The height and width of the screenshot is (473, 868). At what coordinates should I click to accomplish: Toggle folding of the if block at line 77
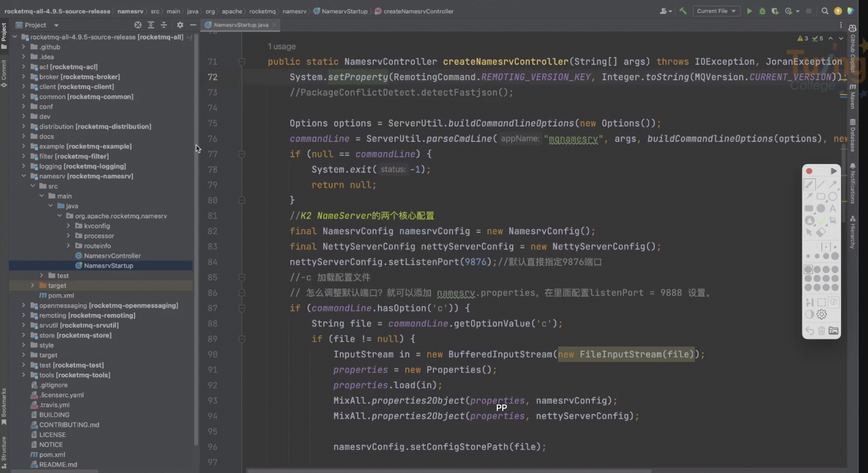[x=242, y=154]
